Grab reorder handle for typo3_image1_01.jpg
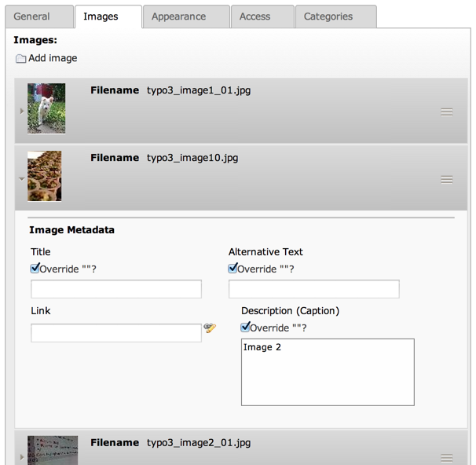 click(x=447, y=112)
